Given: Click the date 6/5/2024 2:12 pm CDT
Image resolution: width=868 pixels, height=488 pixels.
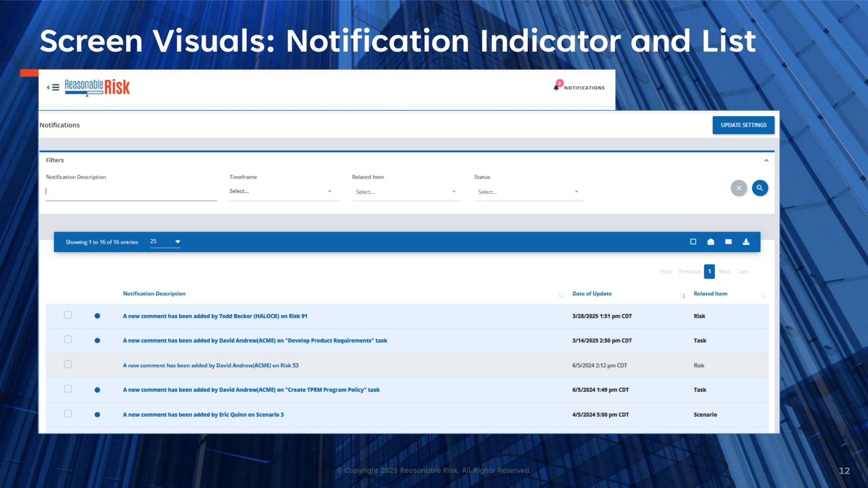Looking at the screenshot, I should coord(599,365).
